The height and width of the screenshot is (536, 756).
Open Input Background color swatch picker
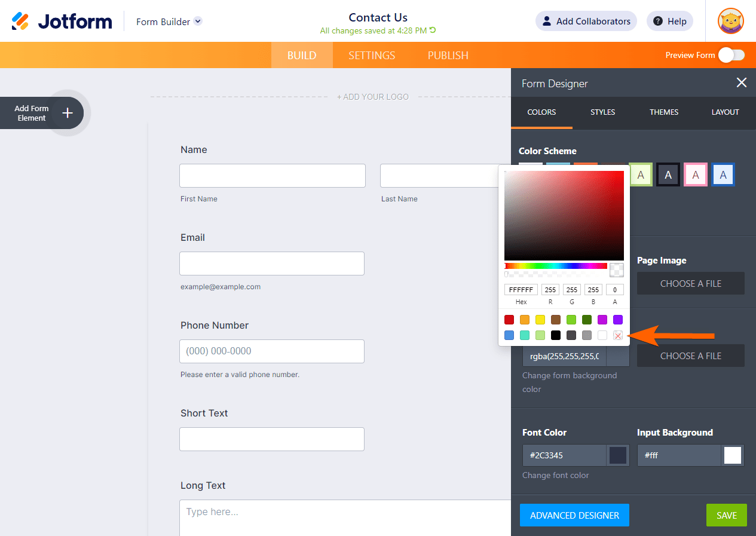(733, 455)
